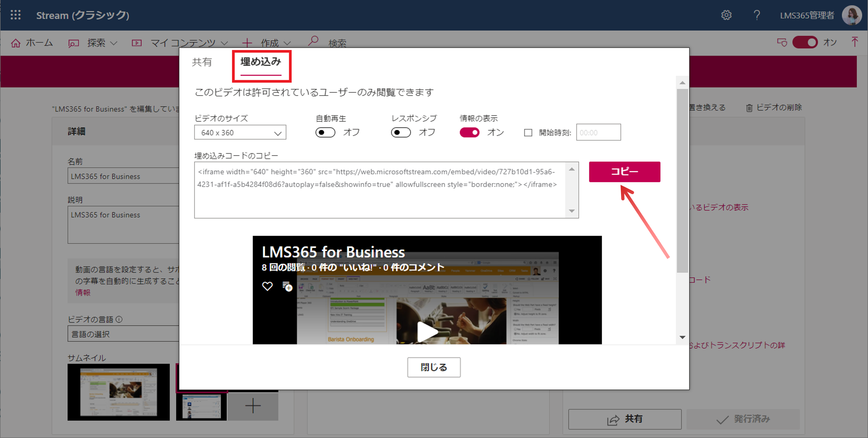This screenshot has height=438, width=868.
Task: Click the 探索 icon in navigation
Action: (73, 43)
